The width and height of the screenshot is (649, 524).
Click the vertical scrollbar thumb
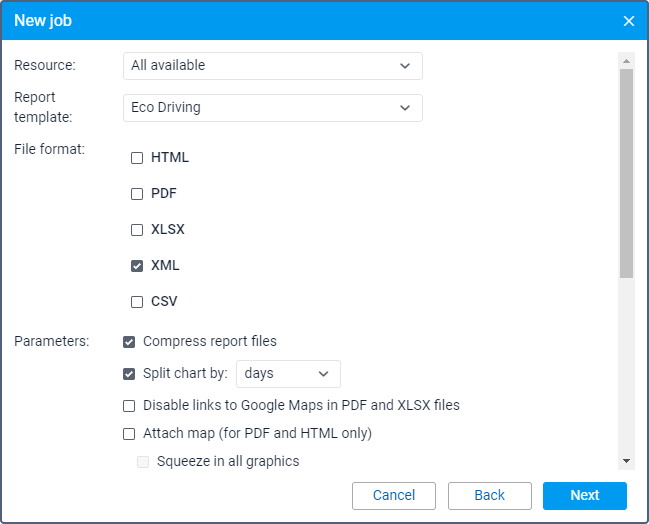point(626,172)
